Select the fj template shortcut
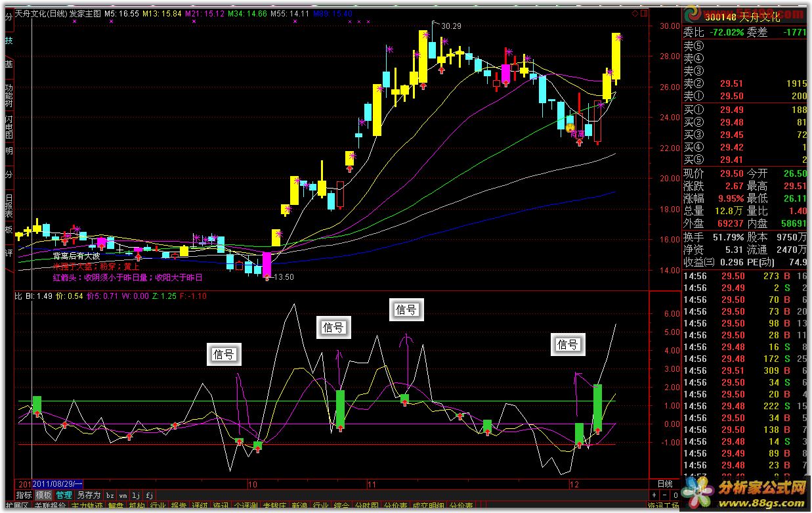The width and height of the screenshot is (812, 513). coord(150,495)
